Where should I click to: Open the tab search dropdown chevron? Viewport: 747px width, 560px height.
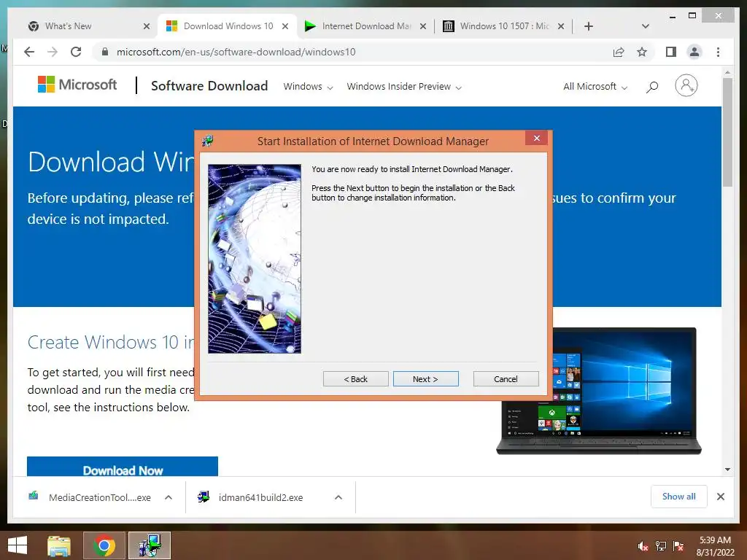(x=646, y=26)
